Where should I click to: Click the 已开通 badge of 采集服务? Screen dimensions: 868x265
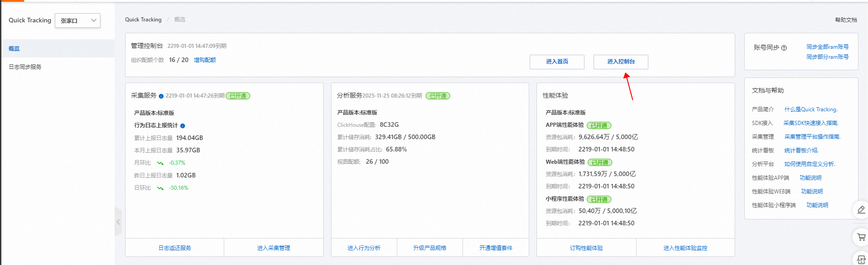click(238, 96)
